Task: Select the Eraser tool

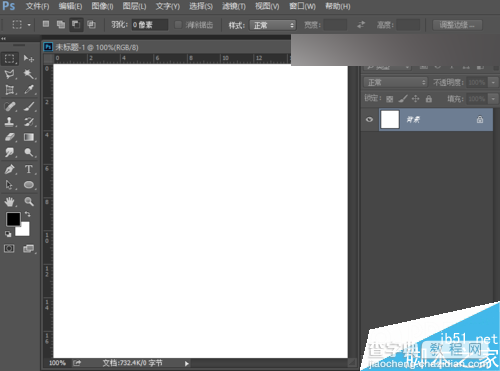Action: pyautogui.click(x=9, y=137)
